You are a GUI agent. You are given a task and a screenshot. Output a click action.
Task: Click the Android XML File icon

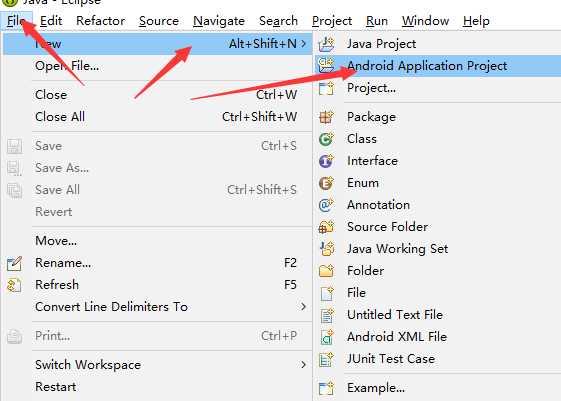pos(326,337)
